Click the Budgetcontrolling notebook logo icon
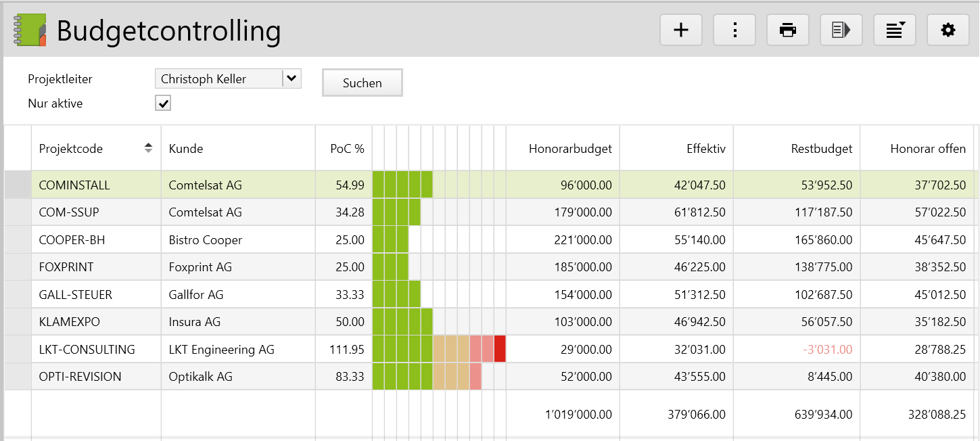The image size is (980, 441). (30, 30)
